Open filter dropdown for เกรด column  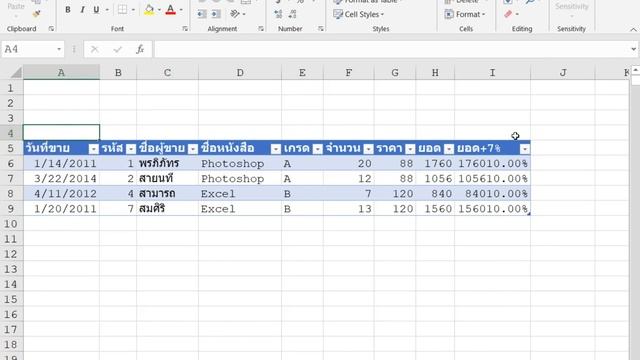(x=318, y=149)
